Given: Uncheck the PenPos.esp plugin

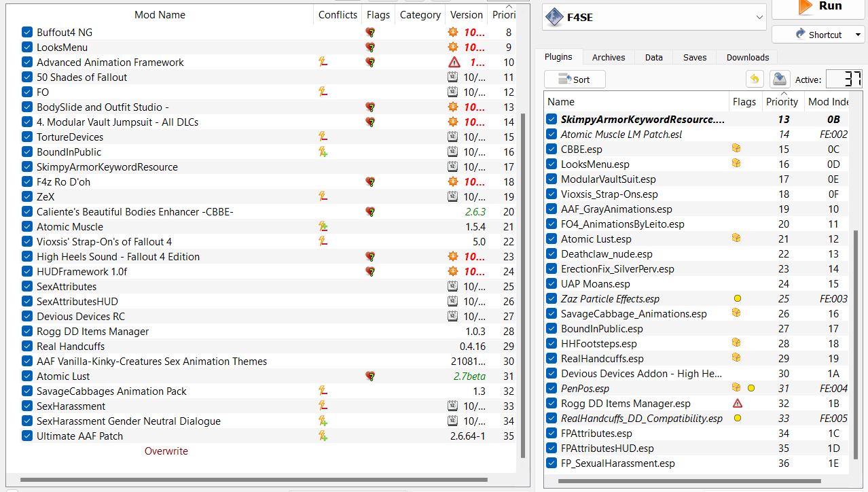Looking at the screenshot, I should (551, 388).
